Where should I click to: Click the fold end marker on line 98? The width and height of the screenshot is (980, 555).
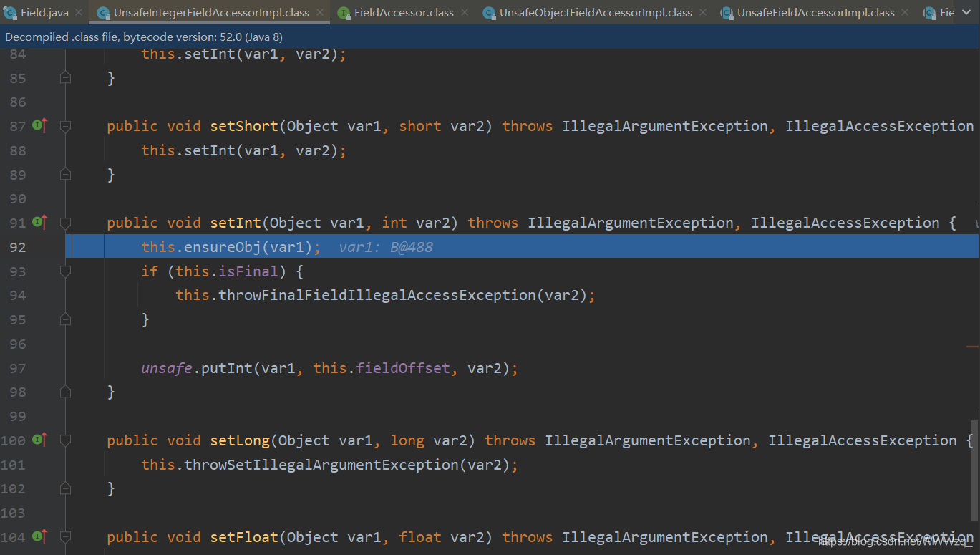click(65, 392)
